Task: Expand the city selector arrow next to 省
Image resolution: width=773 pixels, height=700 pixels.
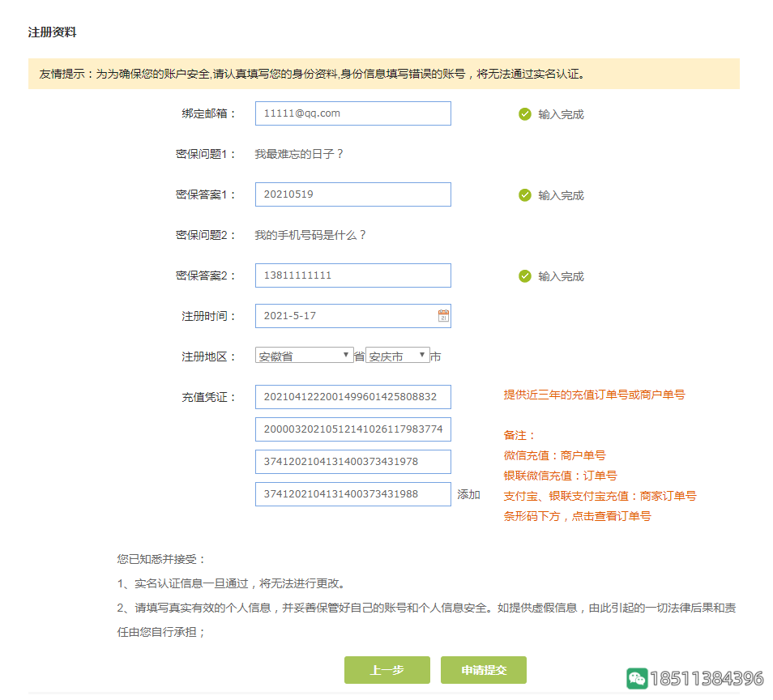Action: pos(423,355)
